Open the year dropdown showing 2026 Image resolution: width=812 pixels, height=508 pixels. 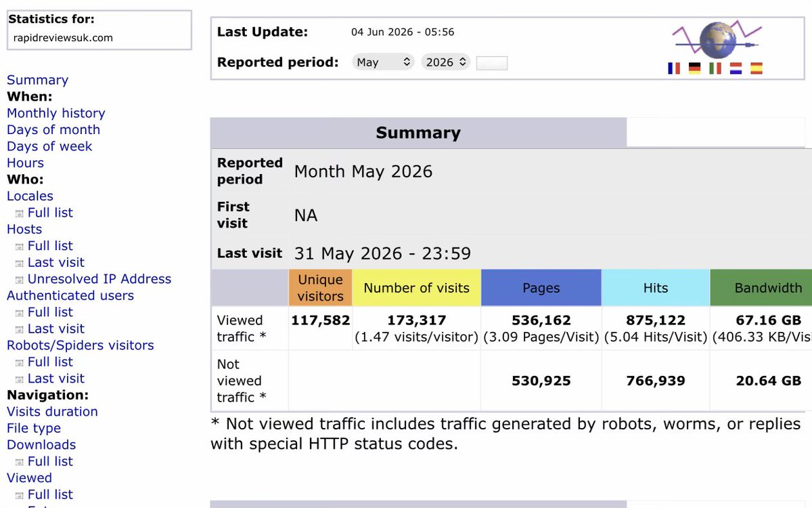(x=445, y=62)
